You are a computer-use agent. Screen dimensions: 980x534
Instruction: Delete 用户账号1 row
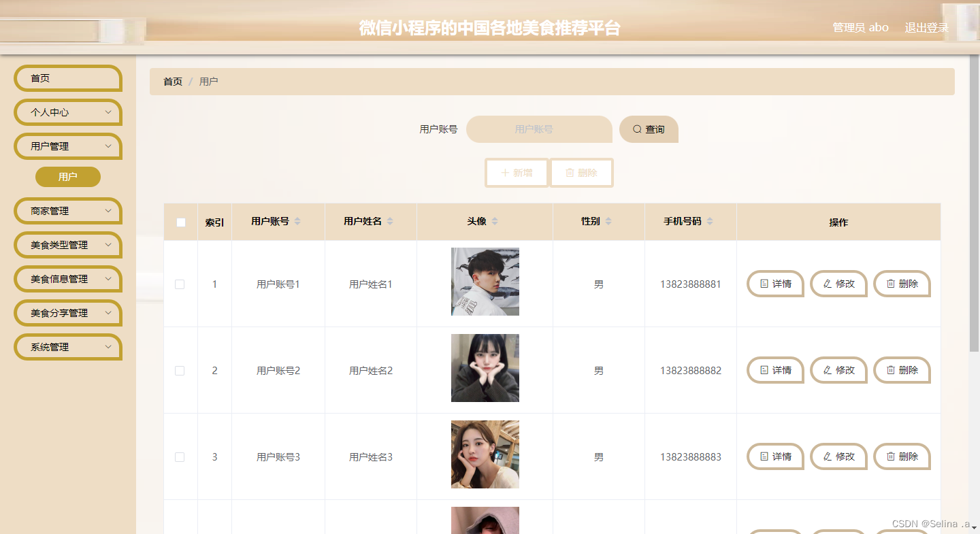click(902, 284)
